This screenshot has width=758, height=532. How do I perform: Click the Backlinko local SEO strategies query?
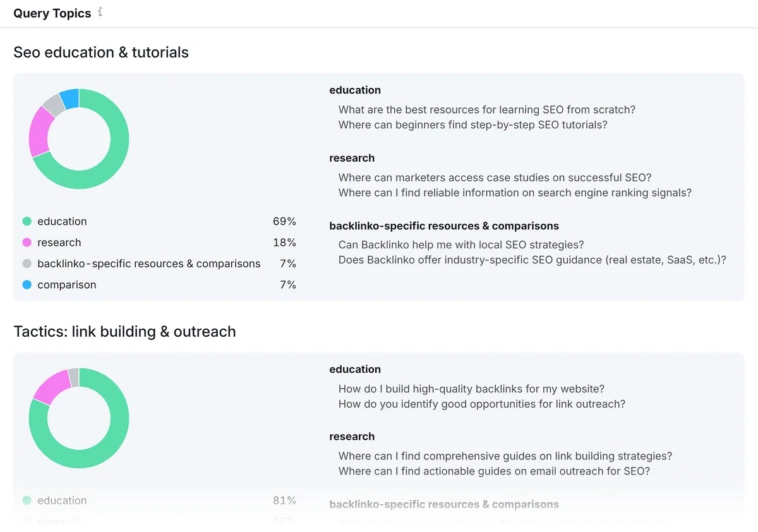(461, 245)
